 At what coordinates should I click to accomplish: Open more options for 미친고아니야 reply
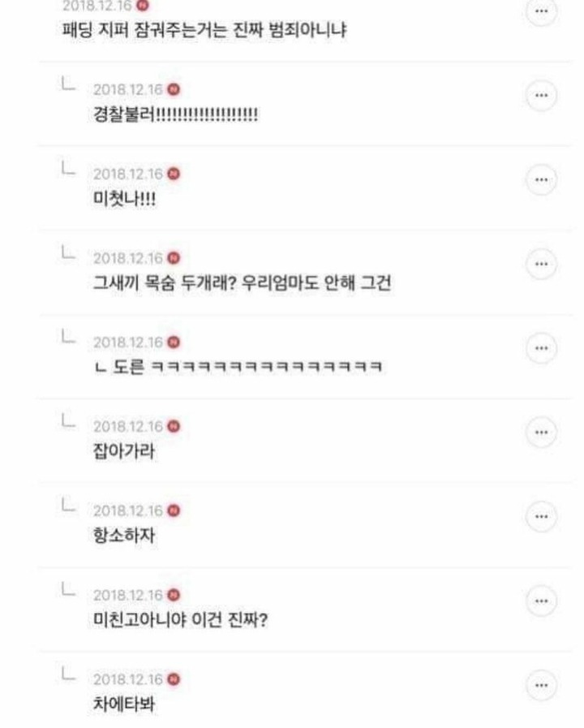tap(541, 601)
